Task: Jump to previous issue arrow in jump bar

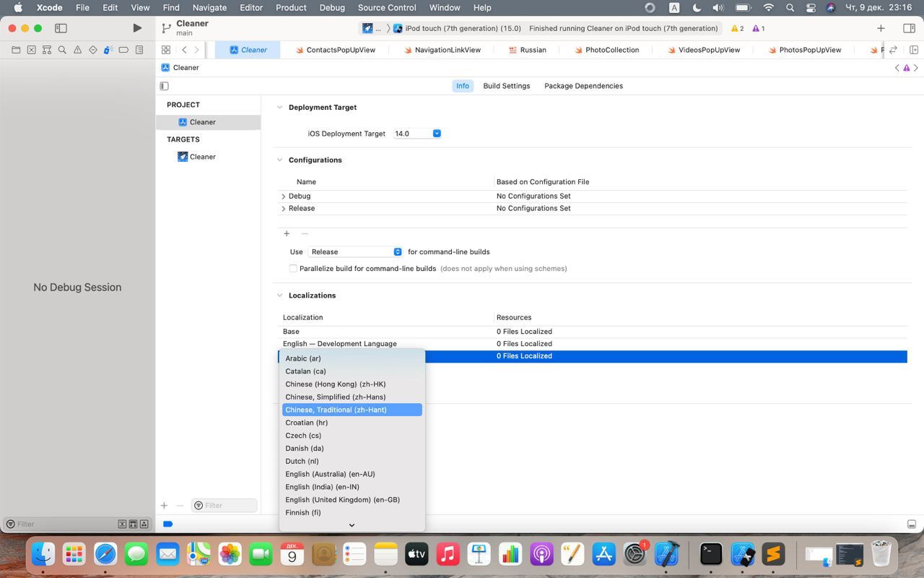Action: 897,68
